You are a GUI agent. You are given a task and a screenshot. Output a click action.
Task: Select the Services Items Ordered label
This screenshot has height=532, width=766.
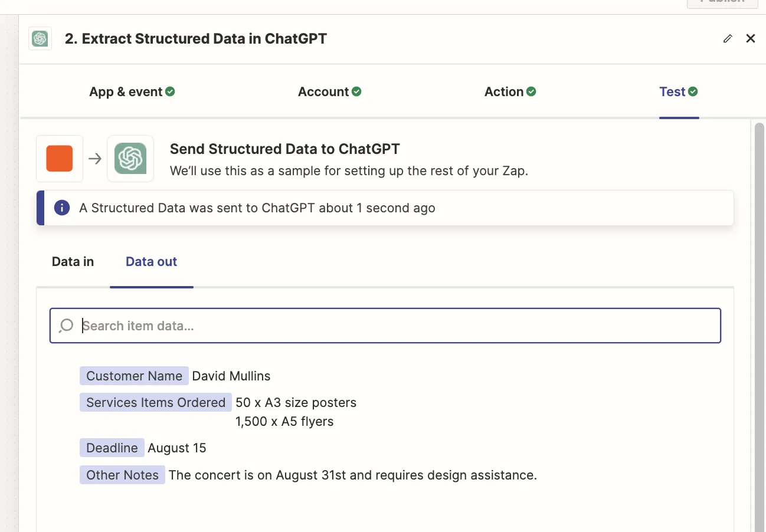click(156, 403)
